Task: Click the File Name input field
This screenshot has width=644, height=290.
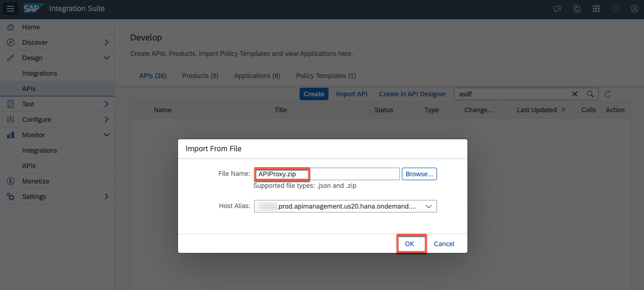Action: tap(327, 174)
